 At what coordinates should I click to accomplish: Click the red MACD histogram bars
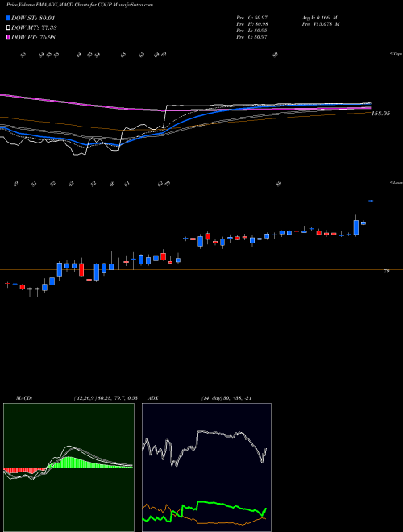23,470
